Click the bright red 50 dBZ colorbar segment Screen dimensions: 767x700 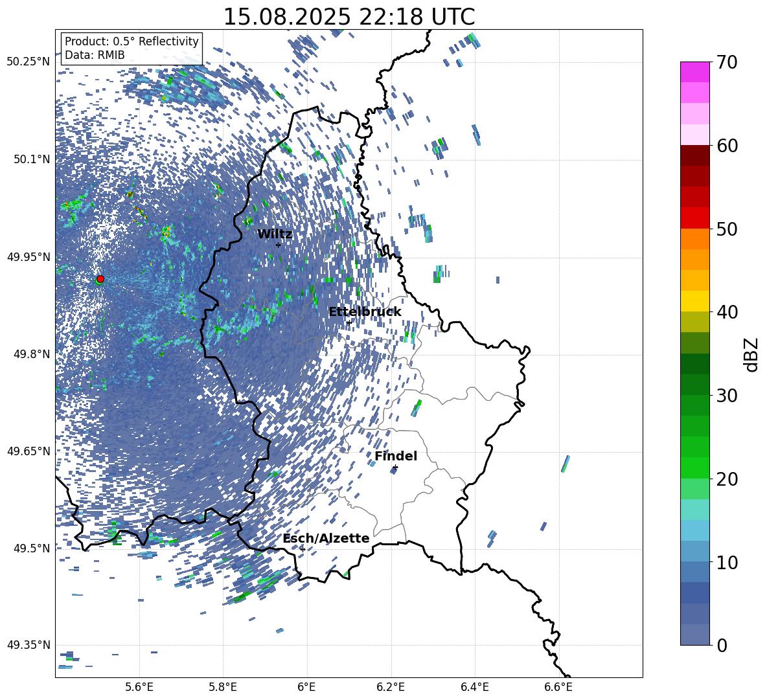695,218
